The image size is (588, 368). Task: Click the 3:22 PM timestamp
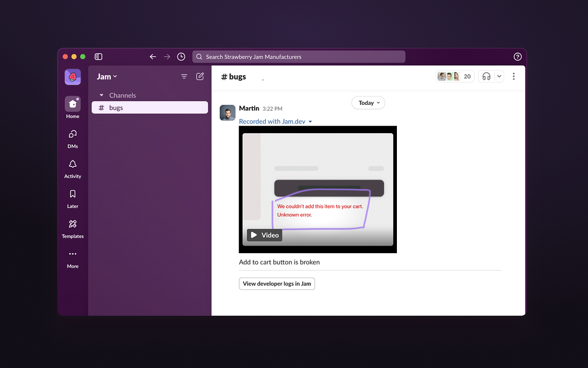(x=272, y=108)
